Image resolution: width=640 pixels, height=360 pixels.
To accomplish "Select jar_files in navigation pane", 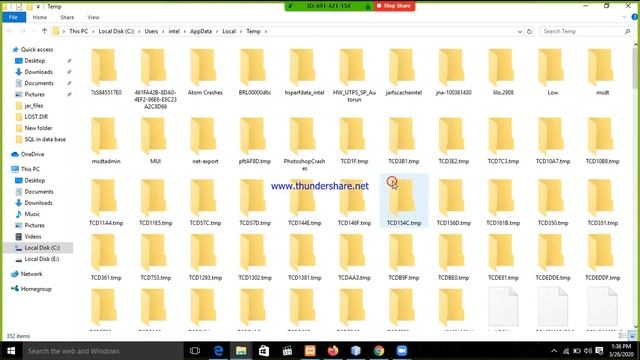I will click(33, 105).
